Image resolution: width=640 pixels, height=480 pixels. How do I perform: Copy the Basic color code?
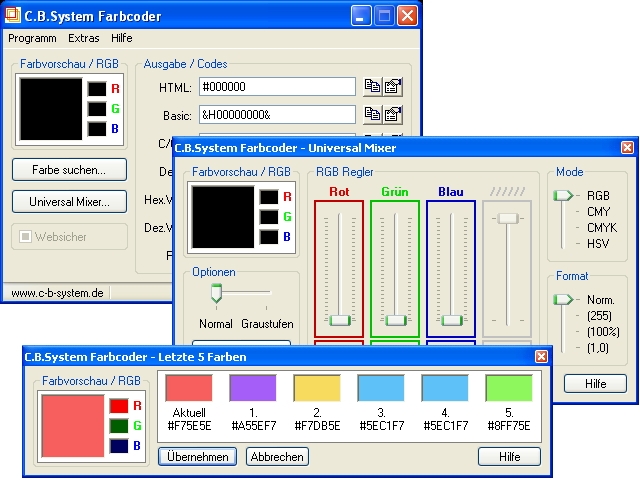click(x=372, y=114)
